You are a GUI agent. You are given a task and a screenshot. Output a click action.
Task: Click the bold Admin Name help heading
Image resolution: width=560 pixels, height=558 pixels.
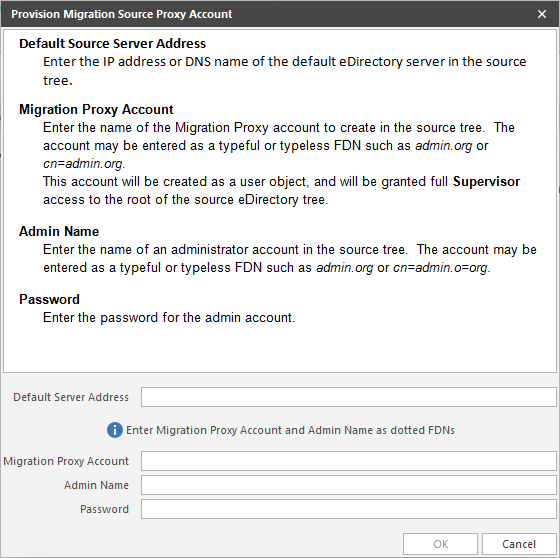pos(59,231)
